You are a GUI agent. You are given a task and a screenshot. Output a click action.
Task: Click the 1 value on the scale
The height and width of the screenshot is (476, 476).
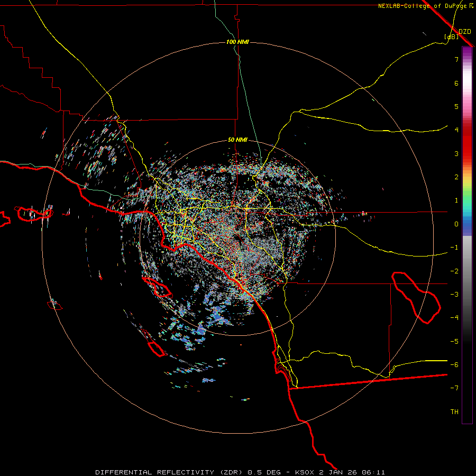tap(456, 200)
